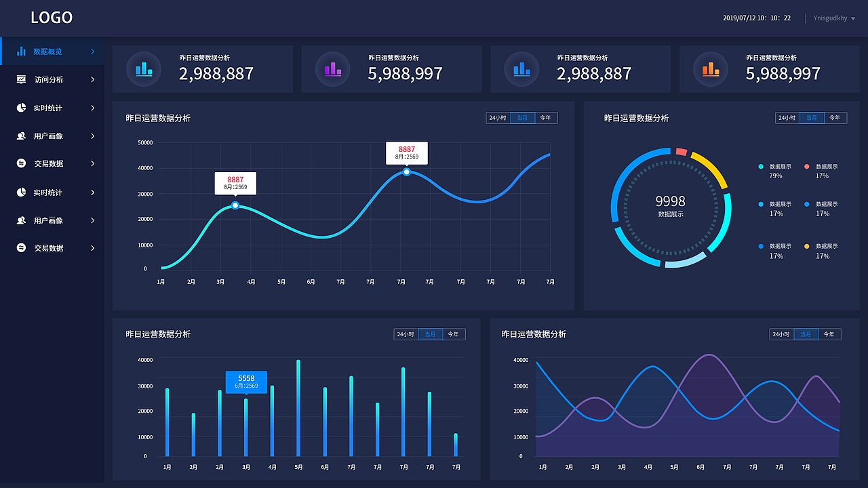This screenshot has width=868, height=488.
Task: Switch the line chart to 24小时
Action: point(498,118)
